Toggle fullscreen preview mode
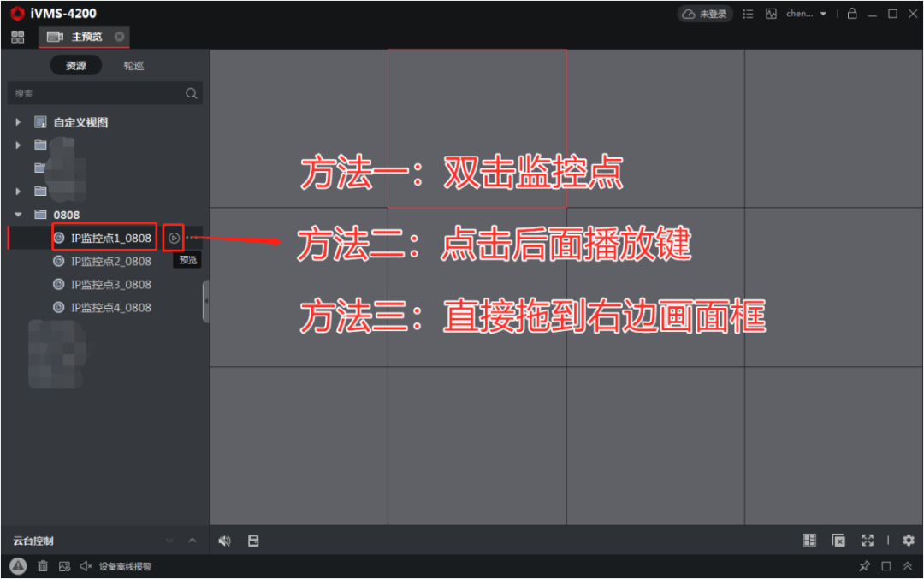 [867, 540]
